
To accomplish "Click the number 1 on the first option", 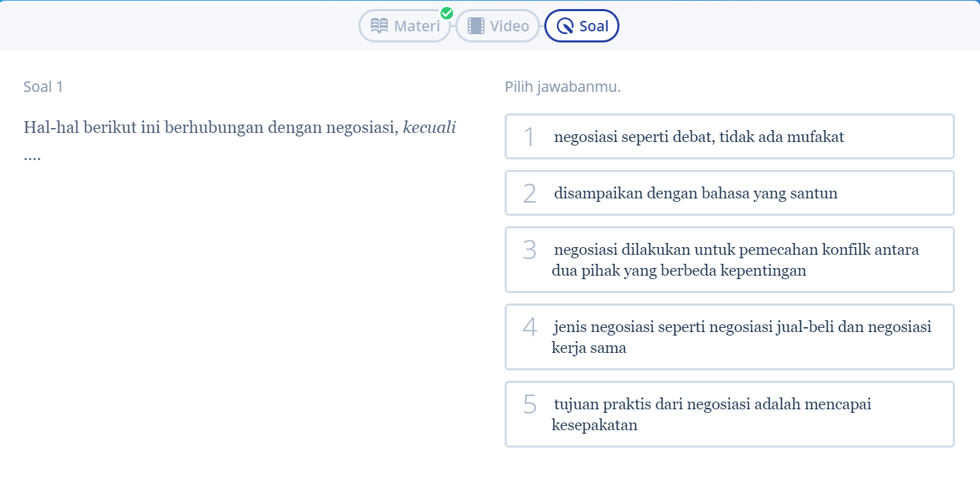I will pyautogui.click(x=530, y=137).
